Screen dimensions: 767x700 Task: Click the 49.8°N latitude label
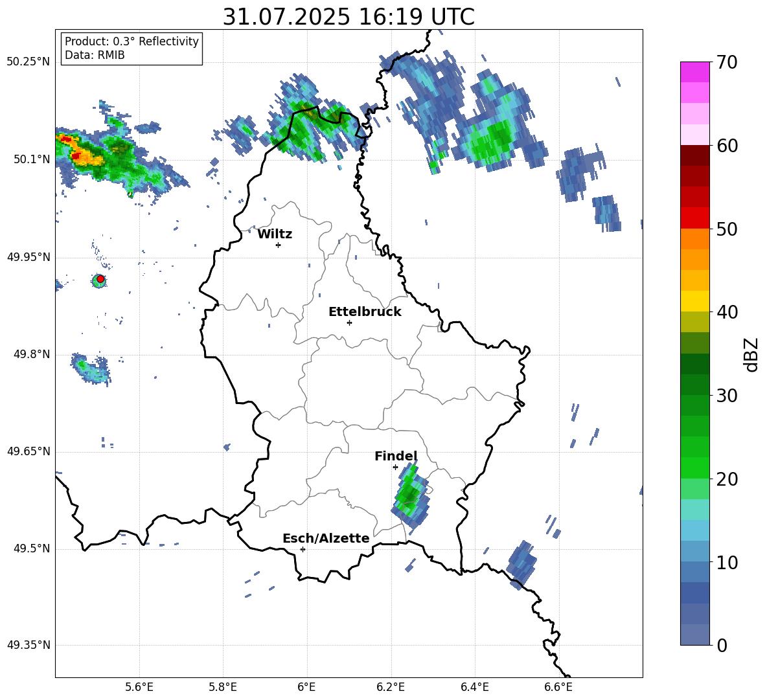click(31, 354)
